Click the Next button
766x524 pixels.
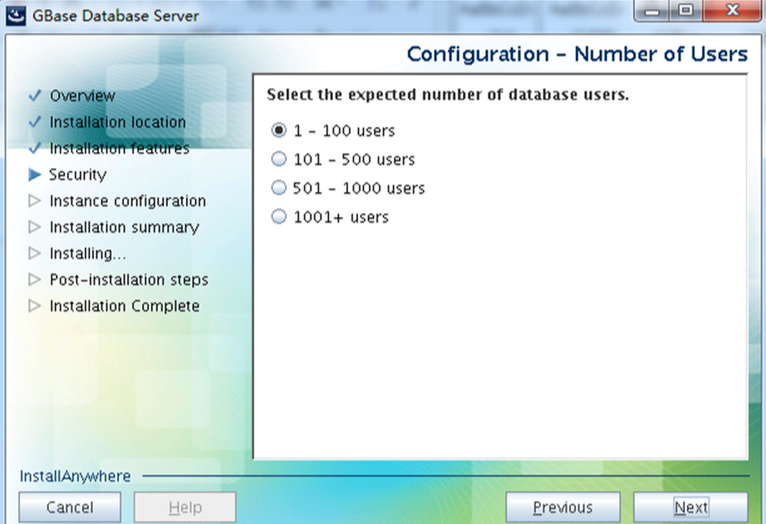690,507
